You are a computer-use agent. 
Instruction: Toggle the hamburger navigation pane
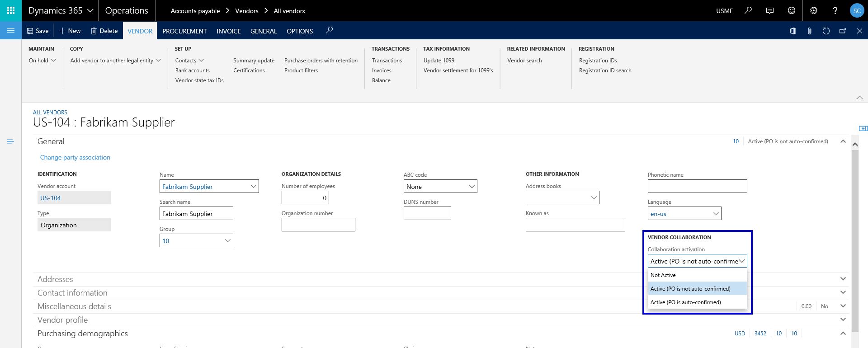[x=11, y=31]
